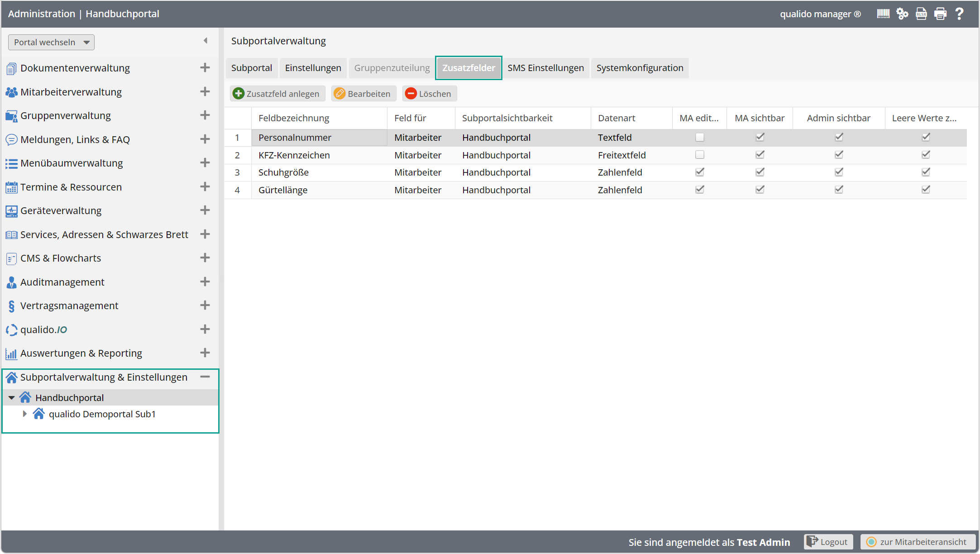Click the Gruppenverwaltung icon
This screenshot has height=554, width=980.
[11, 116]
